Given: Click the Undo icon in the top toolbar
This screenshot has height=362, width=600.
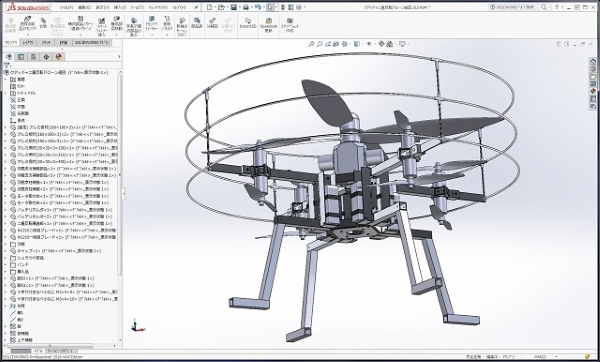Looking at the screenshot, I should (258, 7).
